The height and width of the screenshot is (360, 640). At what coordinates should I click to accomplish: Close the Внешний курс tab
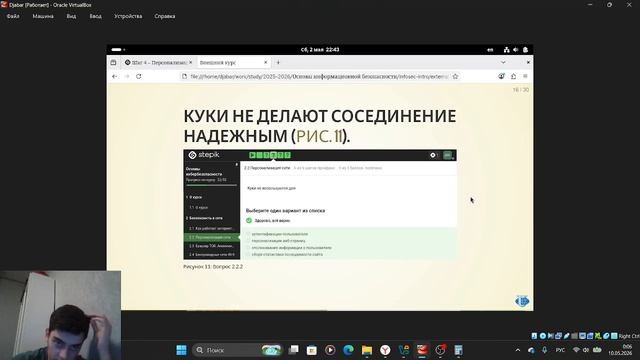click(x=265, y=62)
